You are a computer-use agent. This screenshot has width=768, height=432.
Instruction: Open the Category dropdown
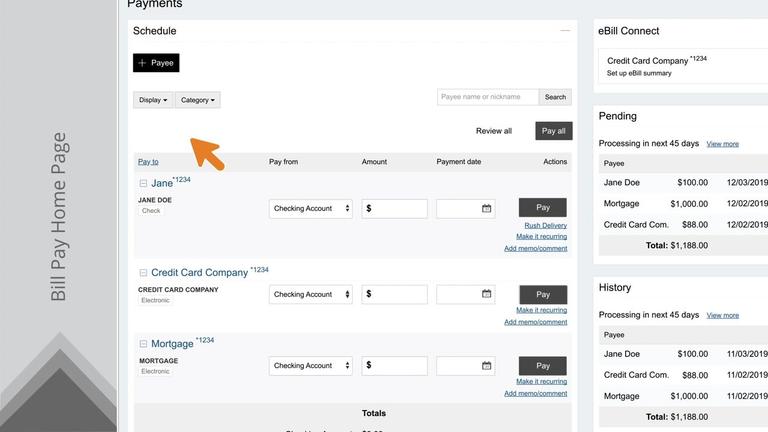[198, 100]
